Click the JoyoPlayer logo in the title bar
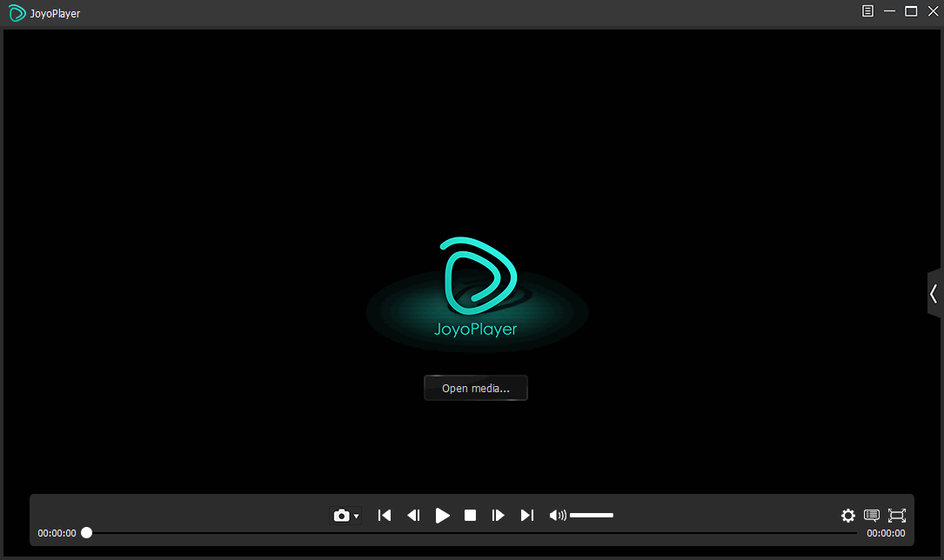Viewport: 944px width, 560px height. pyautogui.click(x=17, y=13)
